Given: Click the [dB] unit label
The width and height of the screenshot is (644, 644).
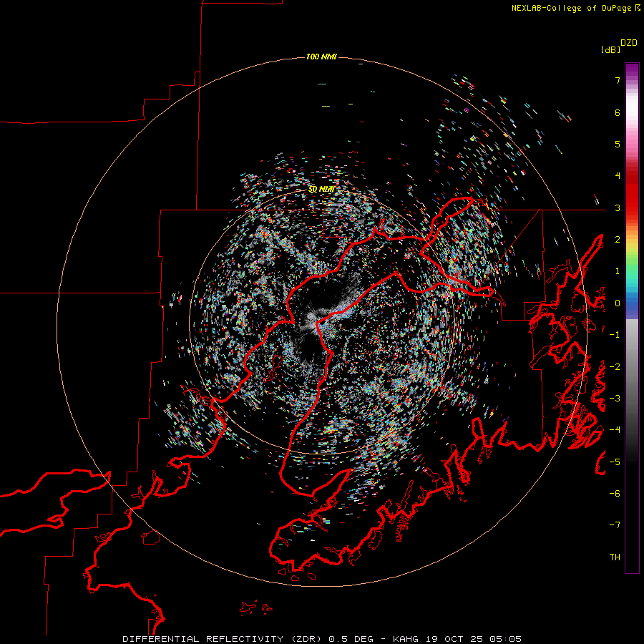Looking at the screenshot, I should click(x=610, y=49).
